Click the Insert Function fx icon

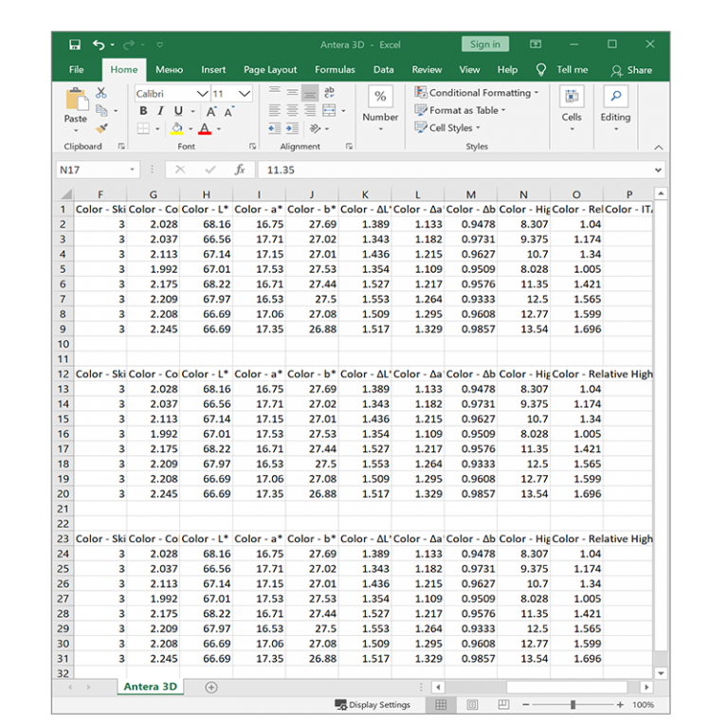(x=240, y=170)
